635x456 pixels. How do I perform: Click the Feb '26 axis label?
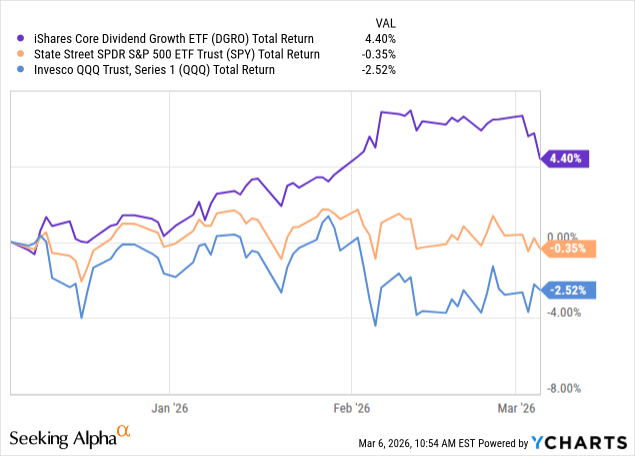(x=351, y=408)
